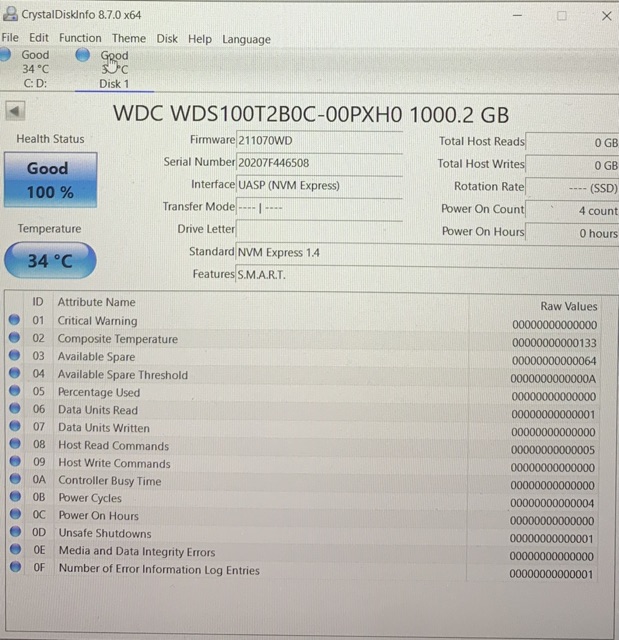Click the Standard field NVM Express 1.4
Viewport: 619px width, 640px height.
(x=427, y=253)
